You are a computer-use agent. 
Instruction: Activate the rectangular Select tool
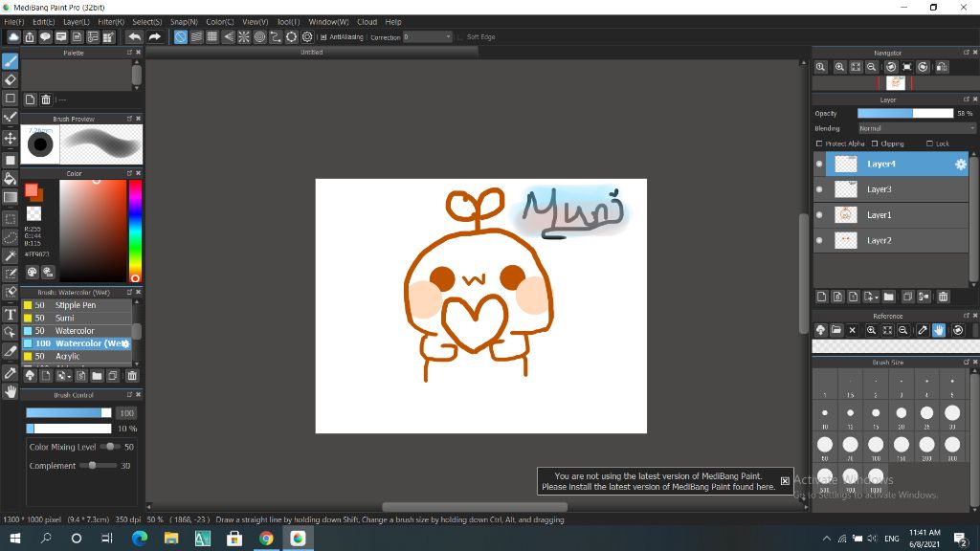10,219
